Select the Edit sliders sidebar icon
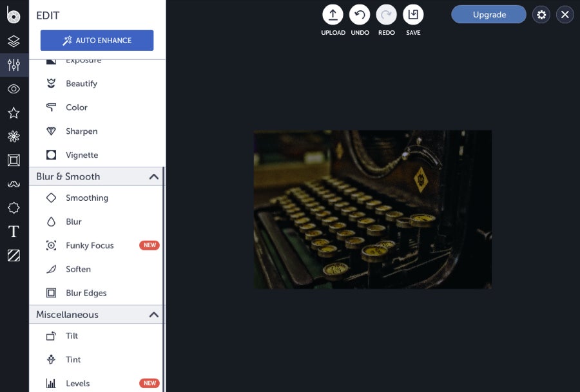Screen dimensions: 580x392 [14, 65]
